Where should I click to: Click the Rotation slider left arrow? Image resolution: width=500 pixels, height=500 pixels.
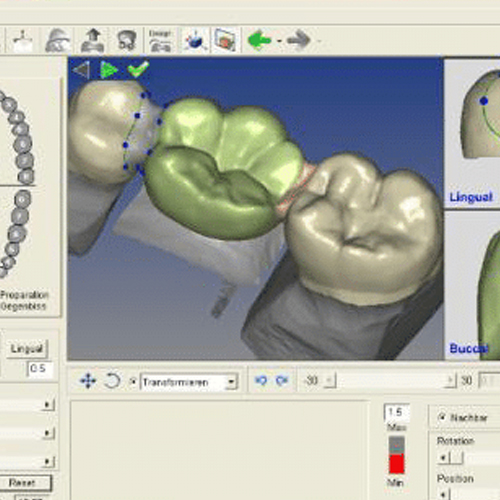tap(443, 458)
